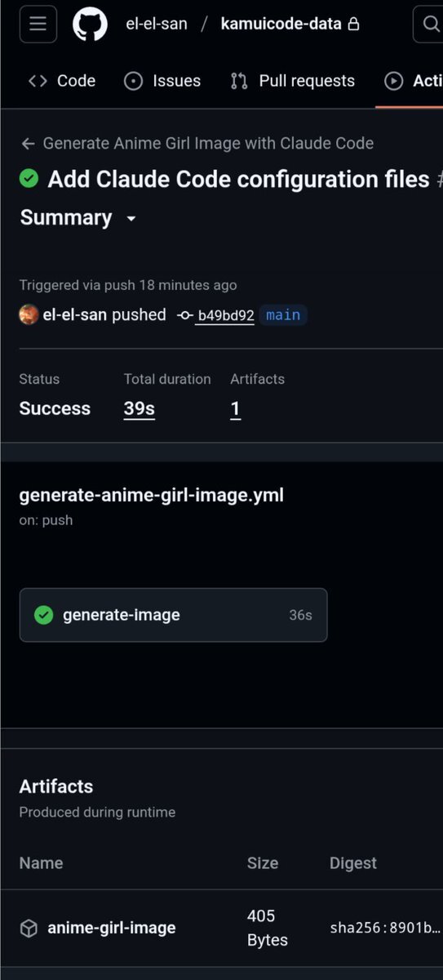
Task: Click the back arrow to workflow runs
Action: [28, 144]
